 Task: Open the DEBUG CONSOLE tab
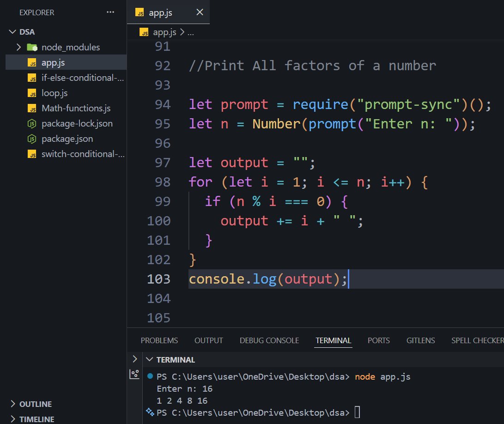tap(269, 340)
